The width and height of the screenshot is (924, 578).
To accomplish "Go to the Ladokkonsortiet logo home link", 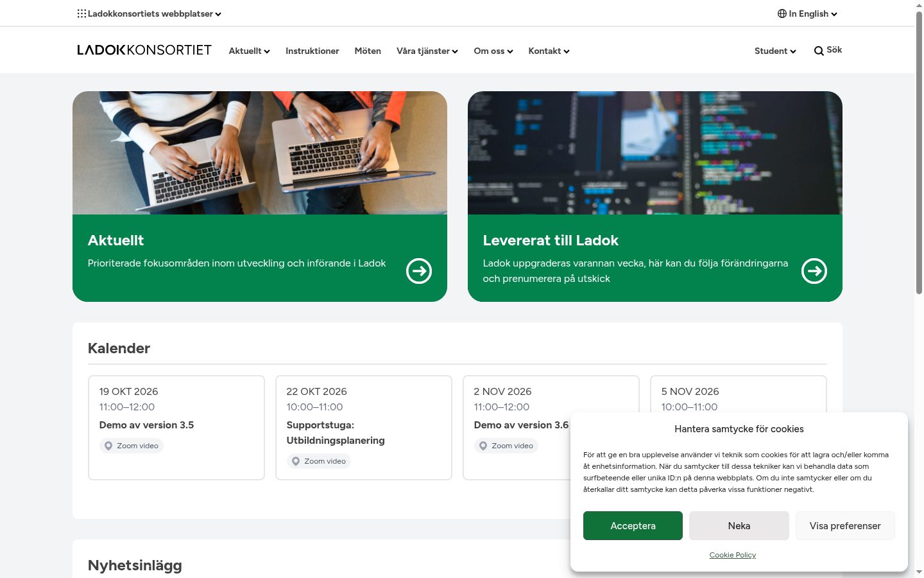I will coord(144,50).
